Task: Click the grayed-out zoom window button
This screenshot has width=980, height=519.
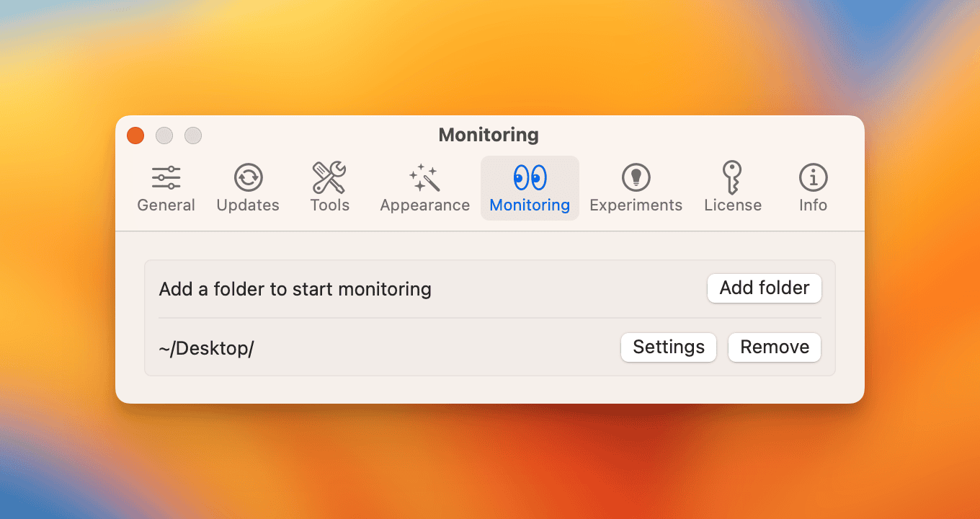Action: (193, 136)
